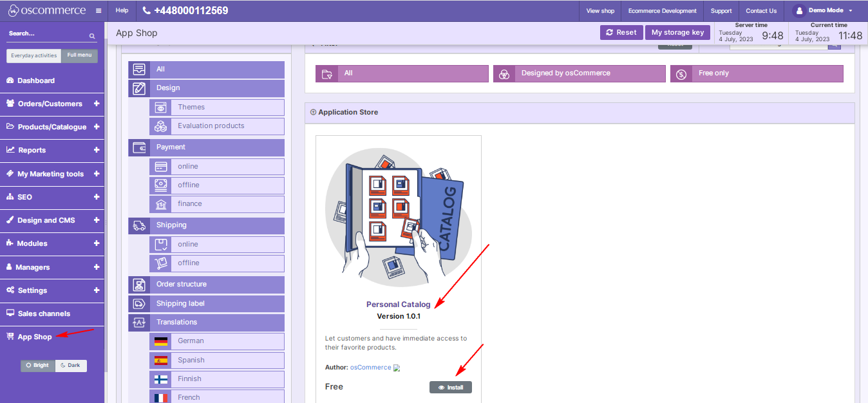Click the Version 1.0.1 text

pos(399,317)
